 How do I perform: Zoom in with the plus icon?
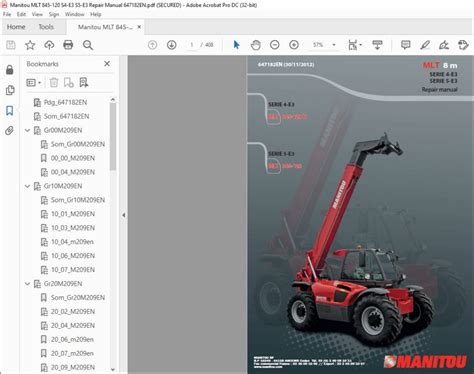point(294,45)
